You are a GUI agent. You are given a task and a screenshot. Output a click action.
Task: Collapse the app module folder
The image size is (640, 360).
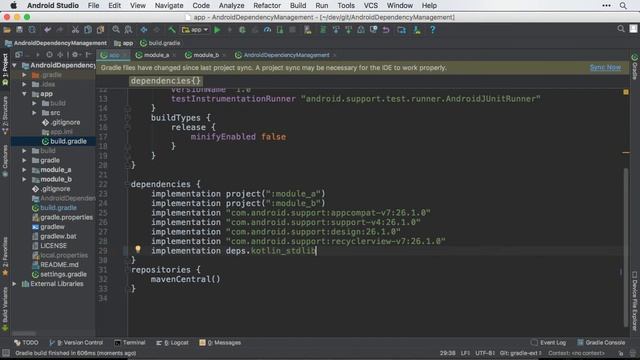click(x=24, y=94)
